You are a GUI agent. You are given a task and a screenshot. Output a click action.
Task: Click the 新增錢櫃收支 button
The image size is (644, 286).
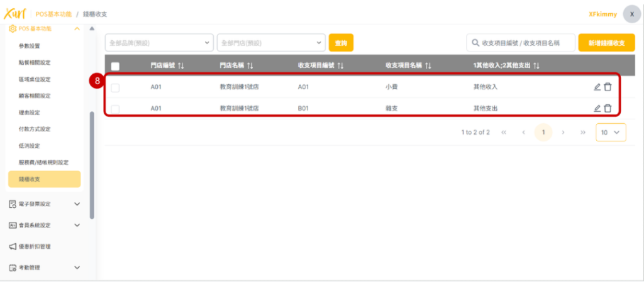pos(606,43)
